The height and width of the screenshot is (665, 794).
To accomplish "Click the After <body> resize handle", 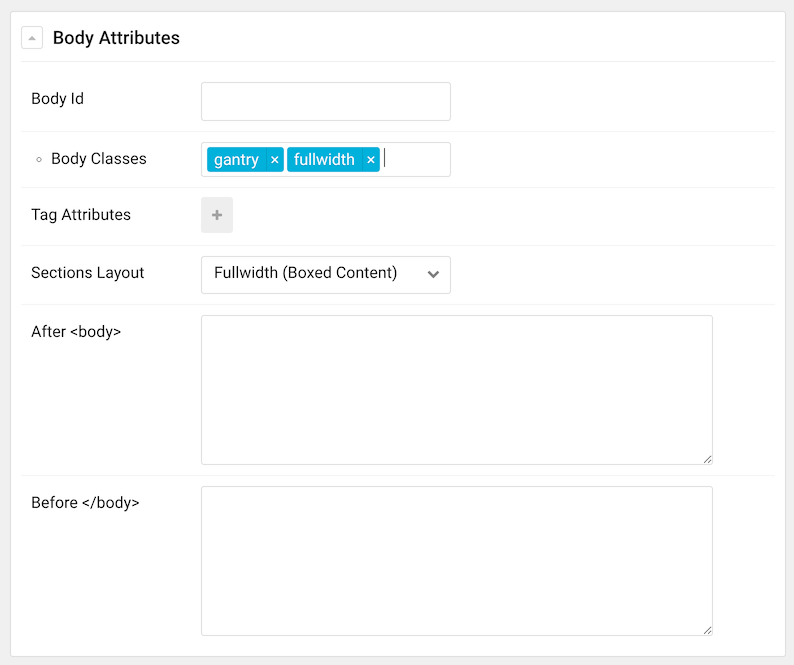I will coord(707,459).
